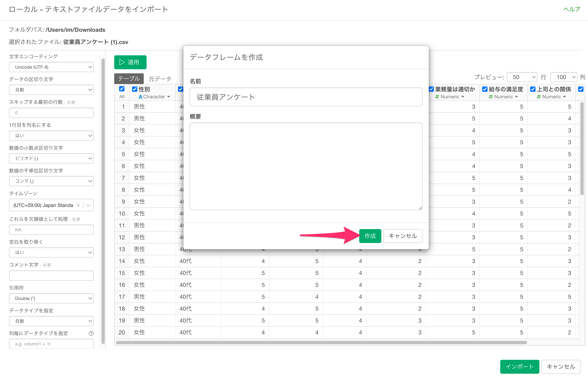588x377 pixels.
Task: Switch to the テーブル tab
Action: (129, 79)
